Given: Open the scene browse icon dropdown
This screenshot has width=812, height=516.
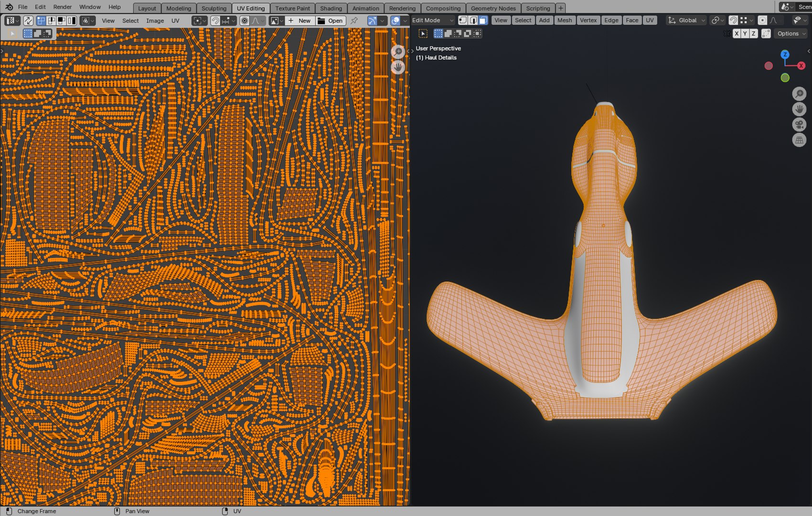Looking at the screenshot, I should [x=787, y=7].
